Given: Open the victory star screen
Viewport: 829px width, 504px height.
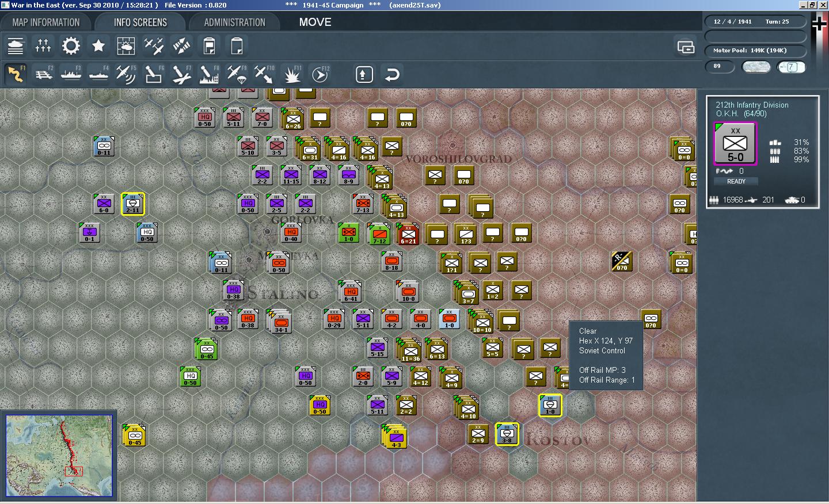Looking at the screenshot, I should tap(98, 45).
